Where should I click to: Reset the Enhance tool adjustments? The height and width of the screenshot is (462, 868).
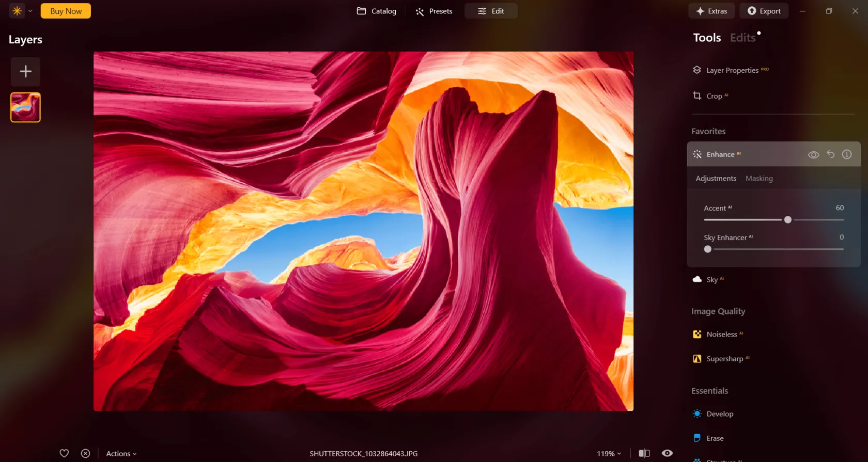pyautogui.click(x=830, y=154)
